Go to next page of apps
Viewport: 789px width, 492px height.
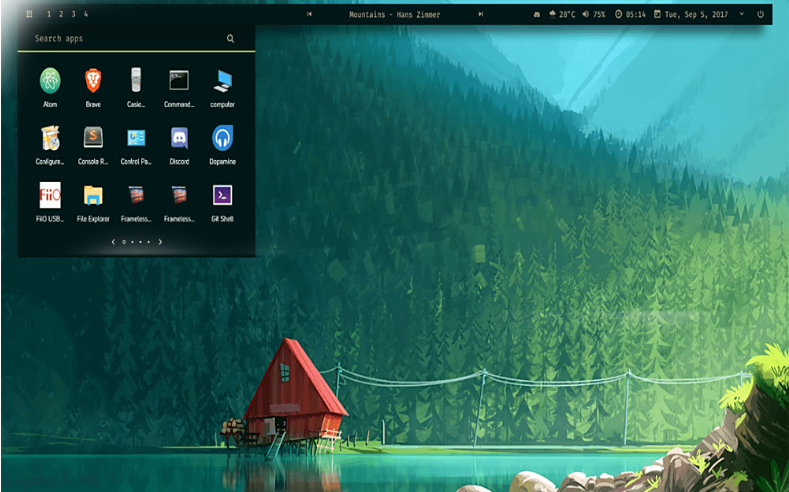pyautogui.click(x=160, y=241)
